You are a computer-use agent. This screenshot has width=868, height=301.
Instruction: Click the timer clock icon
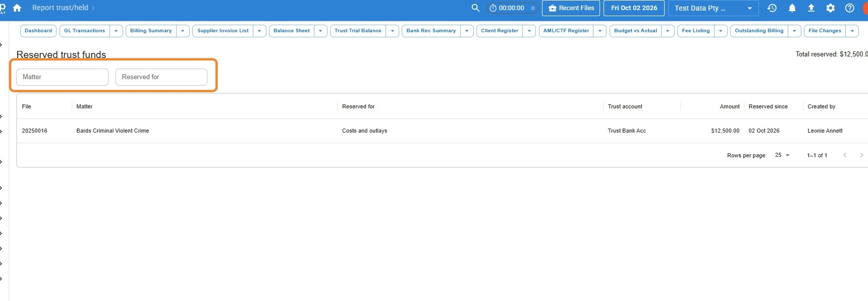click(493, 8)
